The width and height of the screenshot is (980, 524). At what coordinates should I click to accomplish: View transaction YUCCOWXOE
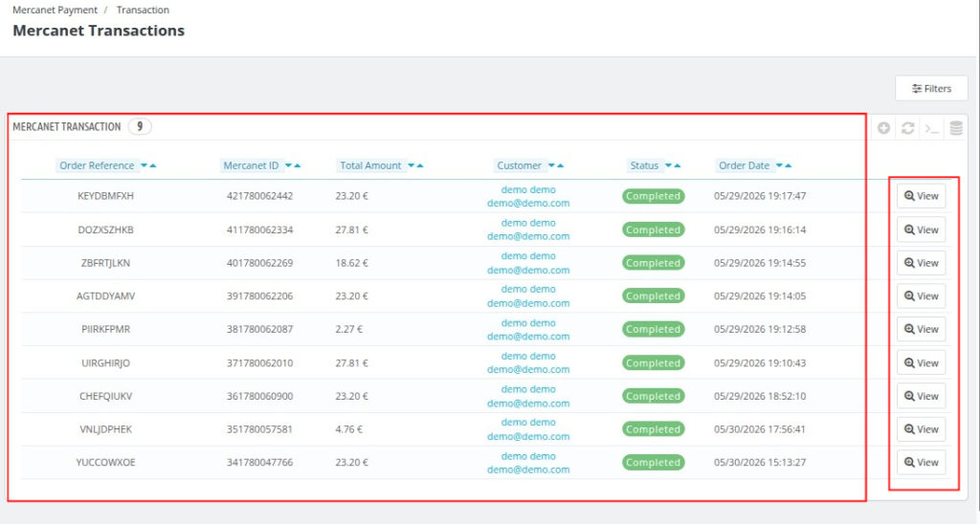click(x=922, y=462)
